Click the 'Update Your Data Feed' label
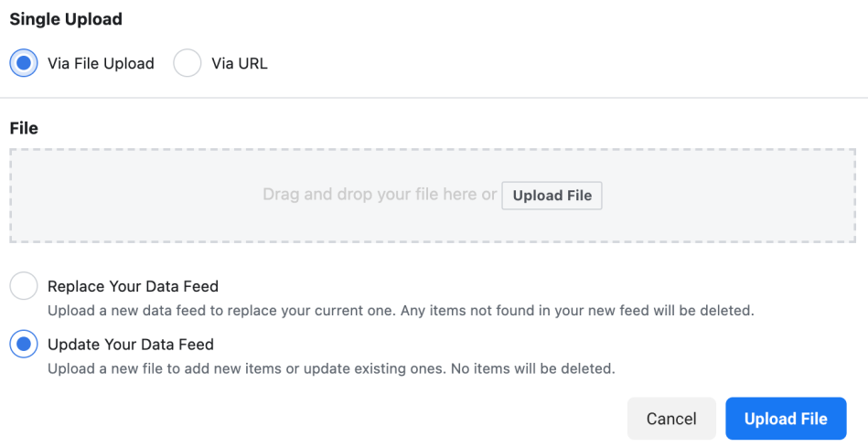This screenshot has height=447, width=868. [x=131, y=345]
